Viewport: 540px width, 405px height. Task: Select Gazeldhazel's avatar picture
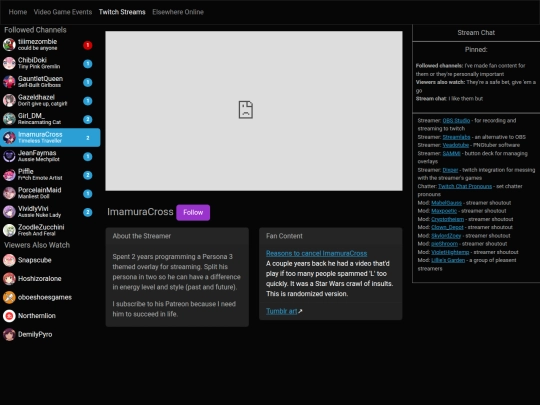9,101
